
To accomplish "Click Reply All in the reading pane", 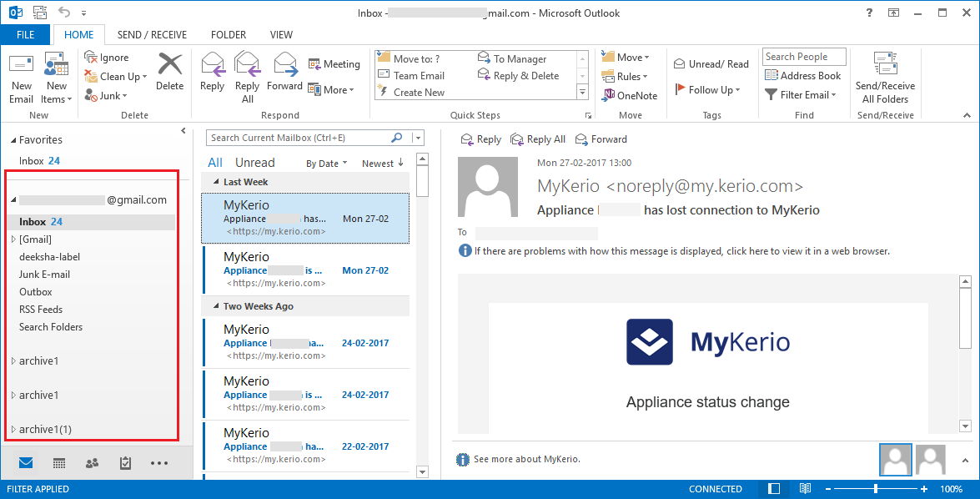I will [538, 139].
